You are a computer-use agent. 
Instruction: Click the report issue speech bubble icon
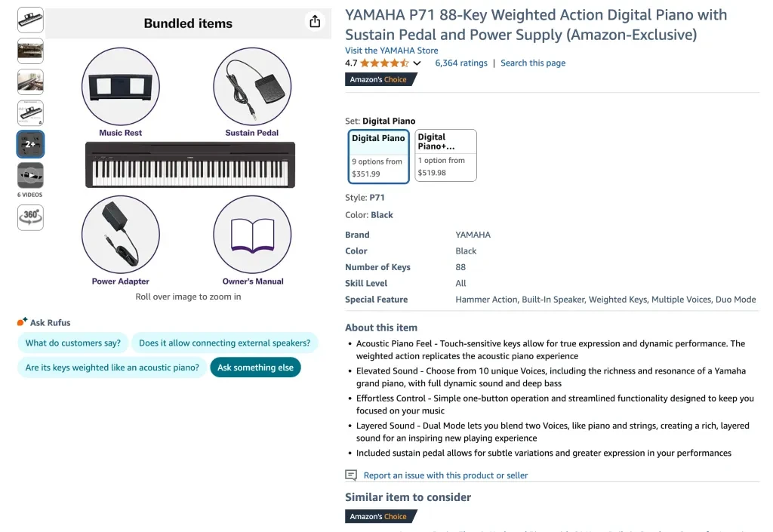[351, 475]
